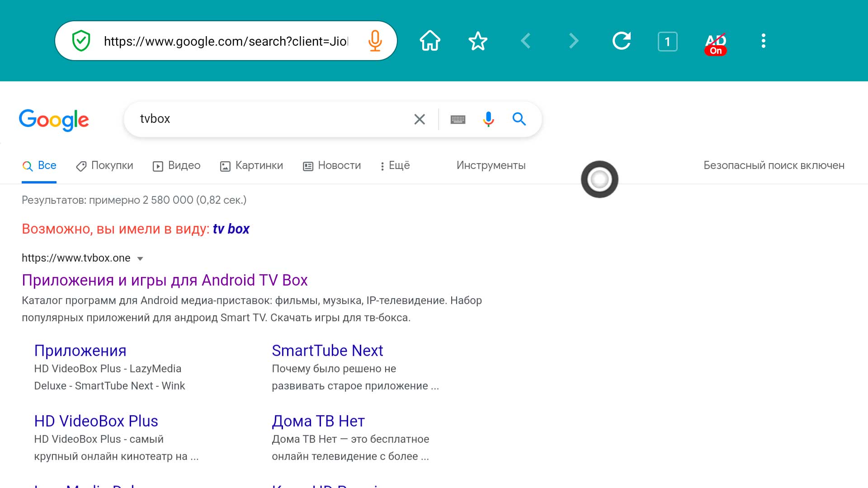The image size is (868, 488).
Task: Expand the dropdown arrow next to tvbox.one URL
Action: click(140, 259)
